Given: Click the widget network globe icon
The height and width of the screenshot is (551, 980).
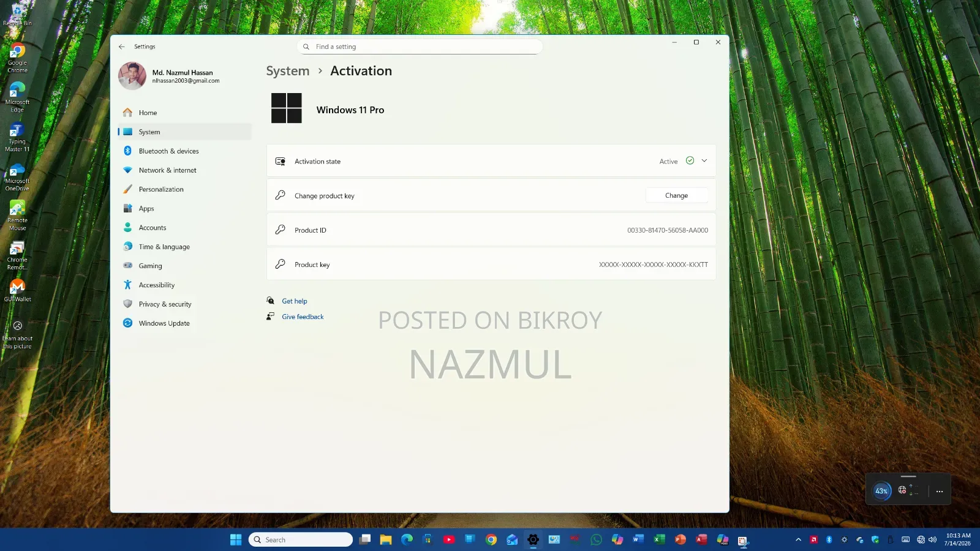Looking at the screenshot, I should [x=902, y=490].
